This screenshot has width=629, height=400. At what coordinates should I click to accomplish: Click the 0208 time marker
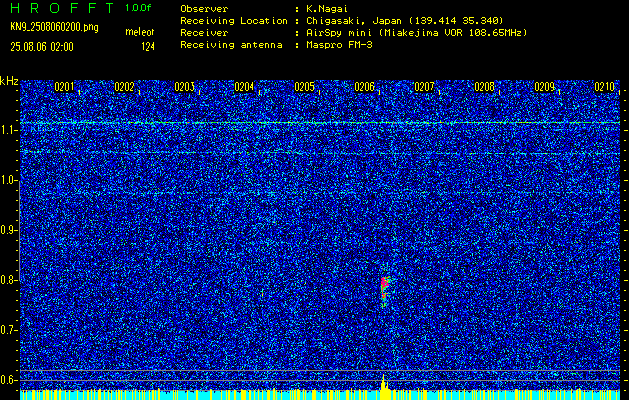485,87
